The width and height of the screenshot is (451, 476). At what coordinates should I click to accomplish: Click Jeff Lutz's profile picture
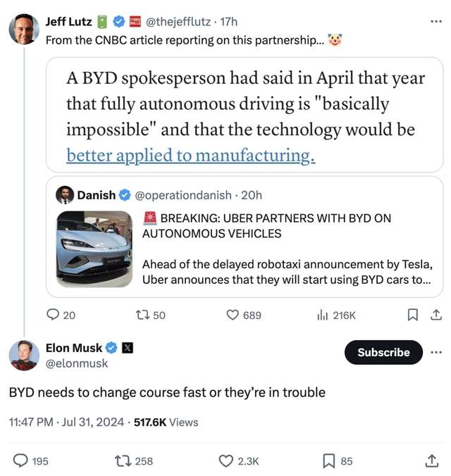coord(23,29)
